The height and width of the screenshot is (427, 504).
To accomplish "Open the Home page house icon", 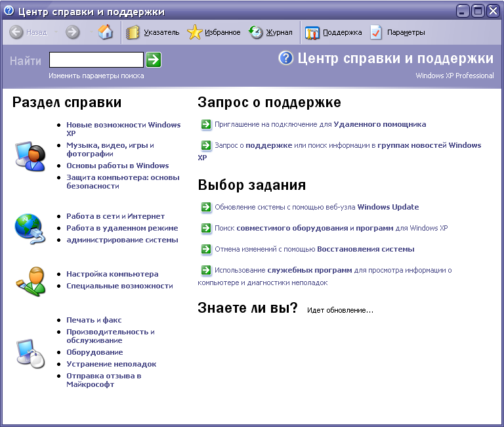I will coord(106,32).
